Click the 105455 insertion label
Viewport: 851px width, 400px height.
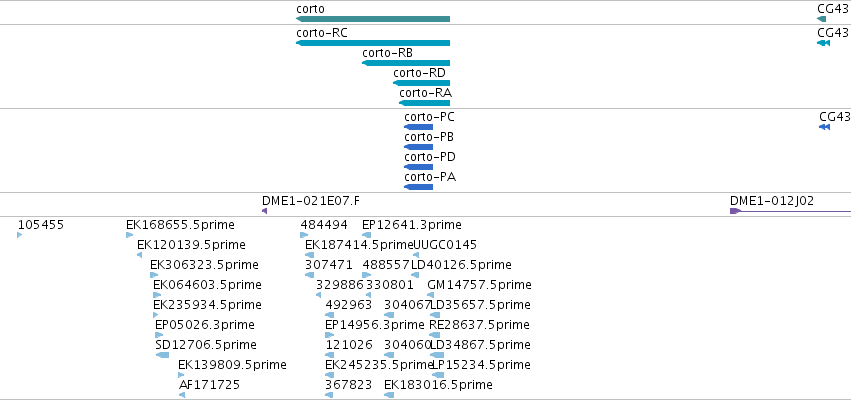(41, 225)
